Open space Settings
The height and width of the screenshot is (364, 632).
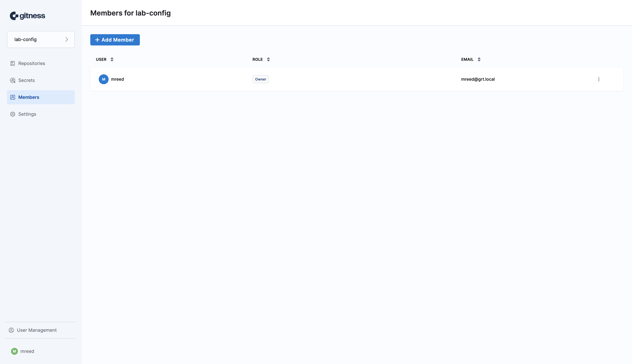click(41, 114)
